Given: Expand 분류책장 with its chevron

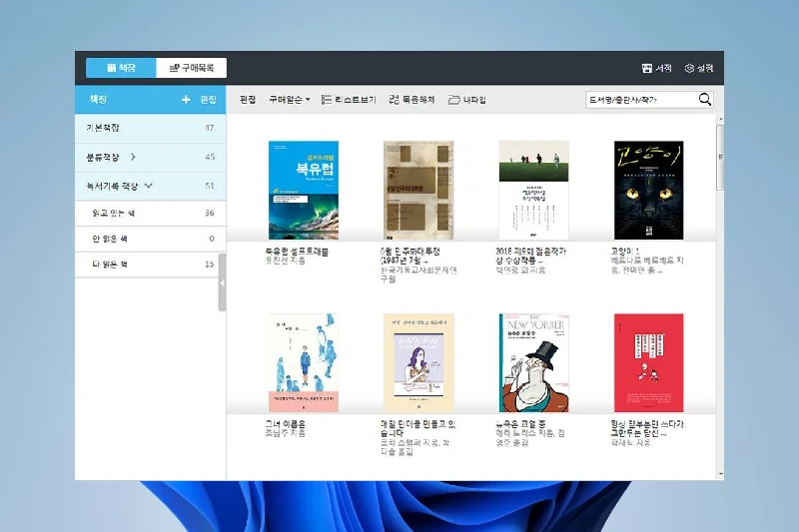Looking at the screenshot, I should (133, 157).
